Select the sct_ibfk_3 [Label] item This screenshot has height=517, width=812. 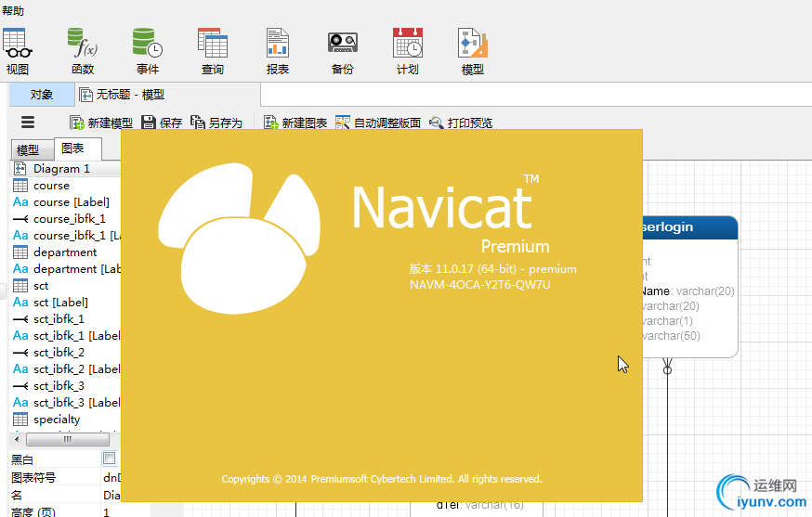coord(66,402)
